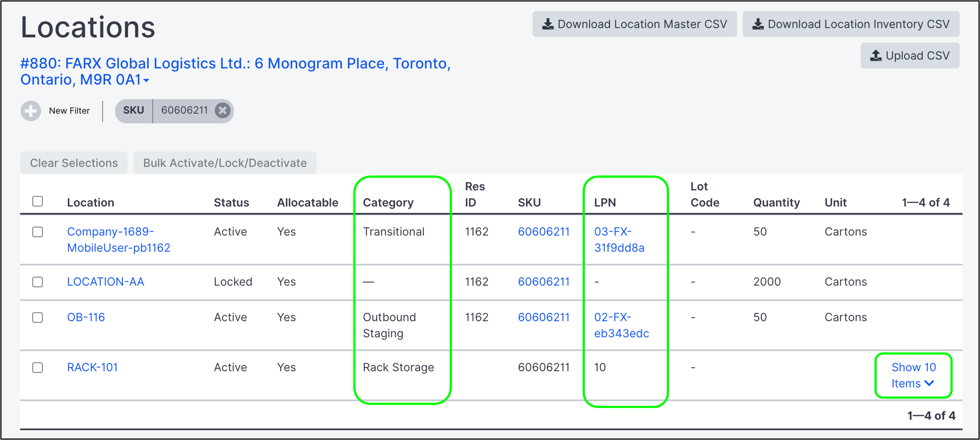The width and height of the screenshot is (980, 440).
Task: Click the Download Location Inventory CSV button
Action: click(851, 24)
